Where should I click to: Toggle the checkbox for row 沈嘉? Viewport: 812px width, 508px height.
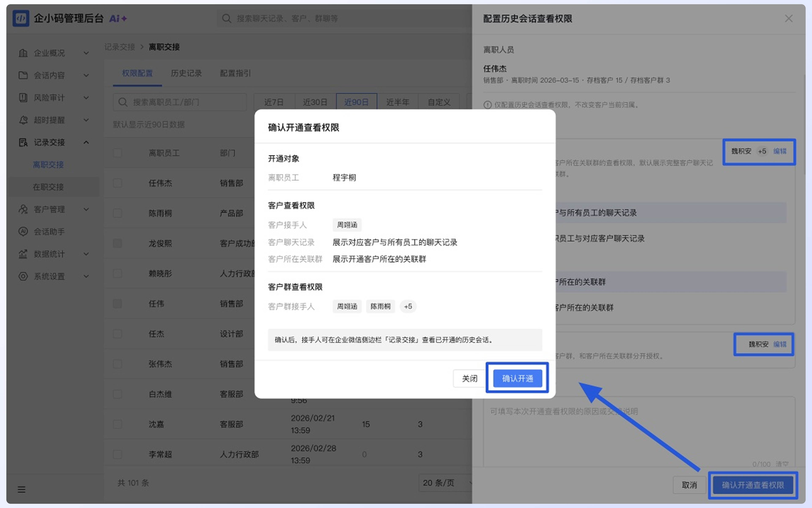tap(117, 424)
